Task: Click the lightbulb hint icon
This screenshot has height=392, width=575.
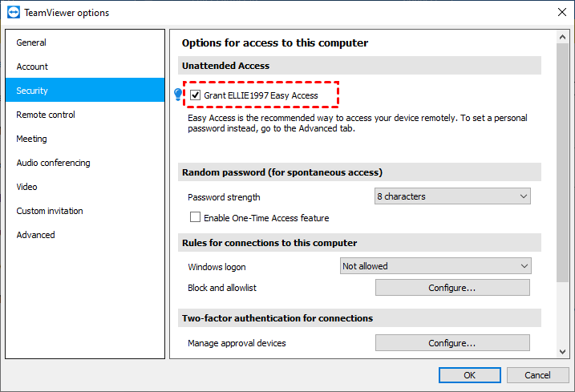Action: [179, 95]
